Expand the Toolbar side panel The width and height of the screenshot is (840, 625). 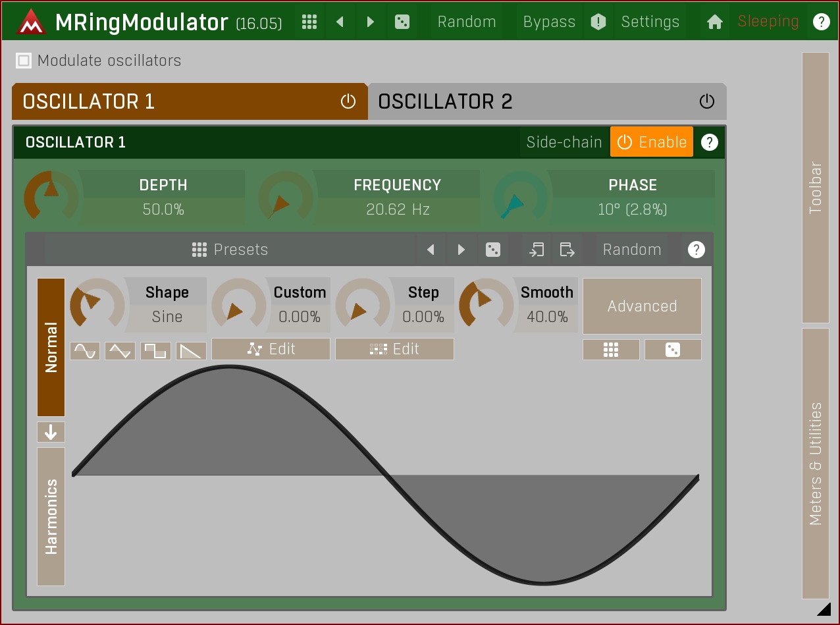pyautogui.click(x=816, y=188)
